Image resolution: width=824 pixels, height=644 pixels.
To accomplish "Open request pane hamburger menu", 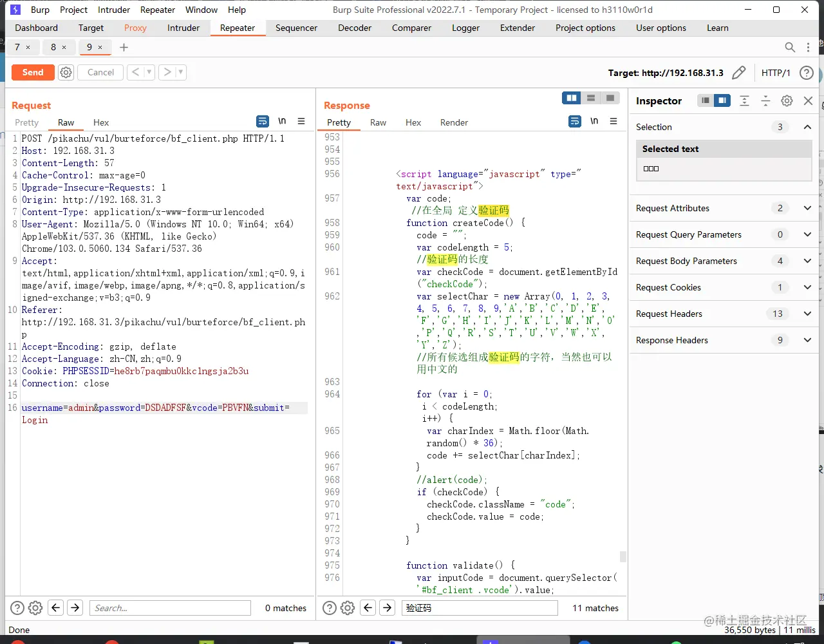I will pyautogui.click(x=301, y=121).
